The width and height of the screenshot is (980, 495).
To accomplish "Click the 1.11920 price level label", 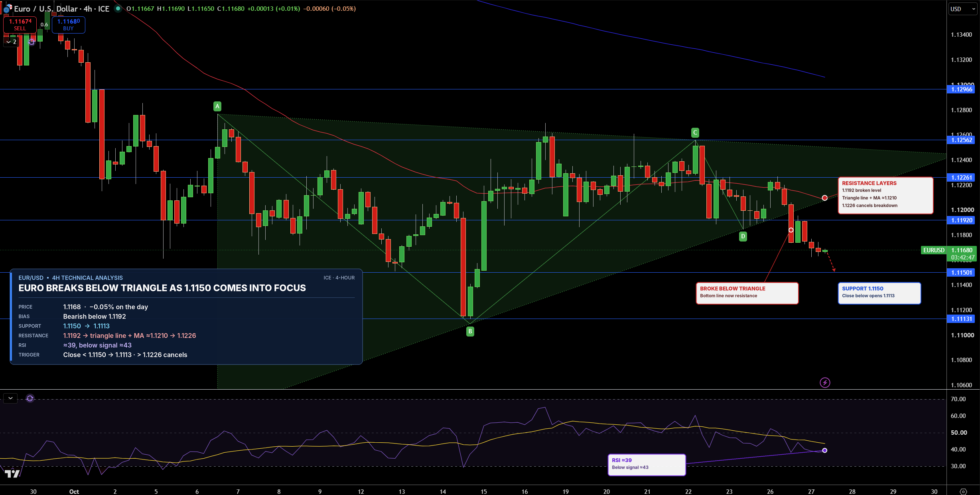I will (961, 220).
